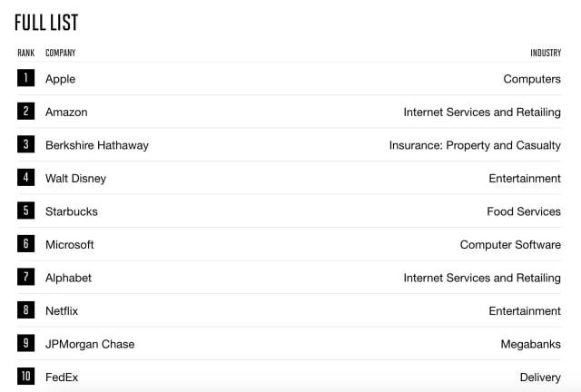Viewport: 581px width, 392px height.
Task: Click the Megabanks industry label
Action: 530,344
